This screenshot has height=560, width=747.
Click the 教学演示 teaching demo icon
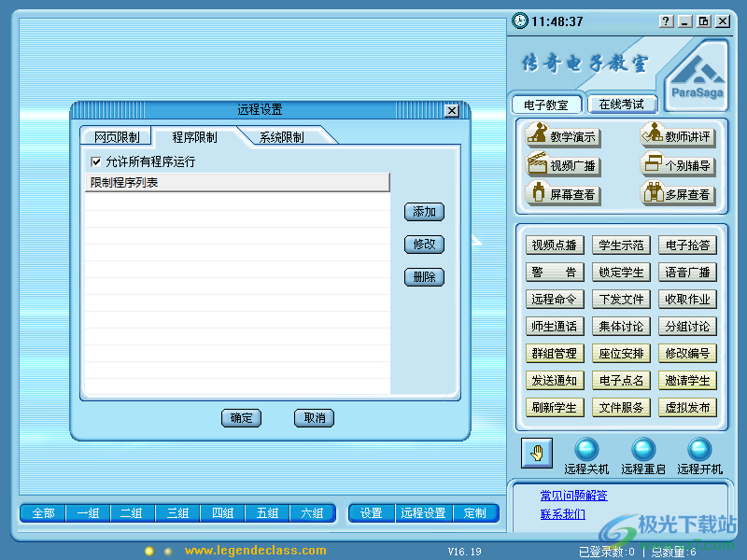(x=562, y=136)
